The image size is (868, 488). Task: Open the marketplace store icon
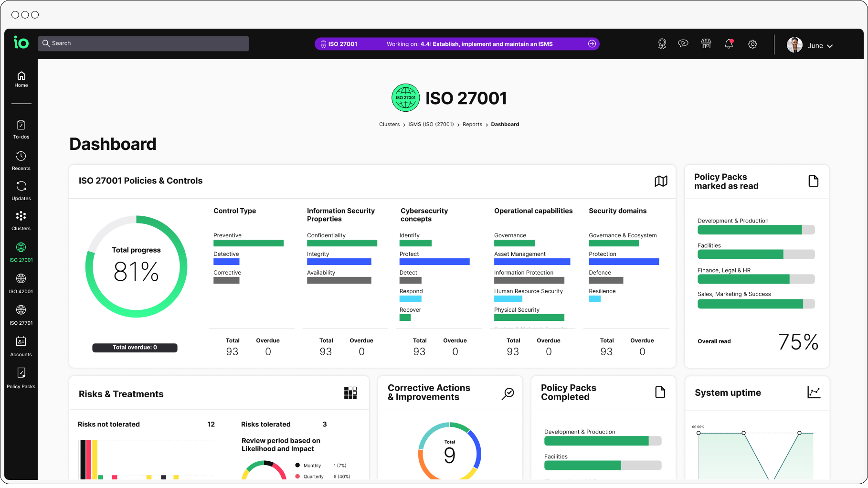point(706,43)
